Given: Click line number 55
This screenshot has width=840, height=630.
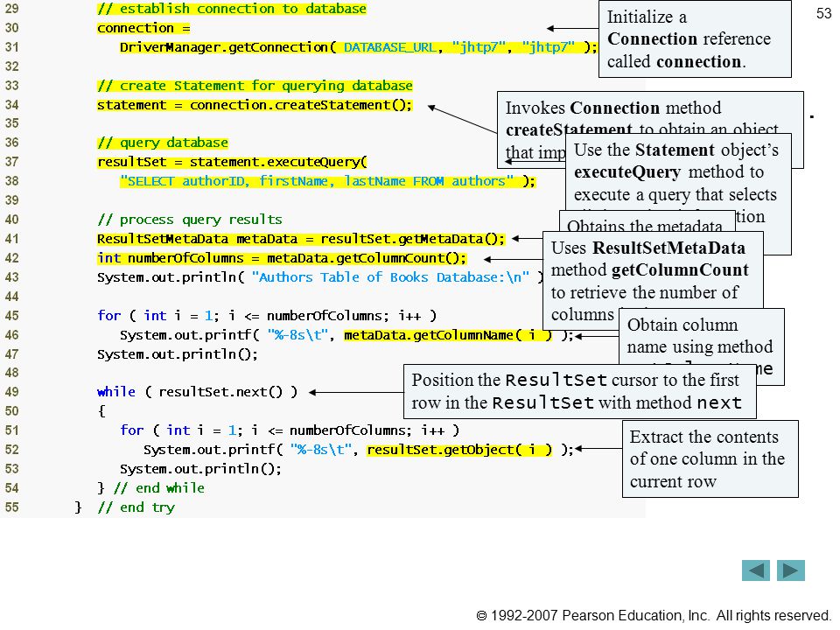Looking at the screenshot, I should (x=11, y=507).
